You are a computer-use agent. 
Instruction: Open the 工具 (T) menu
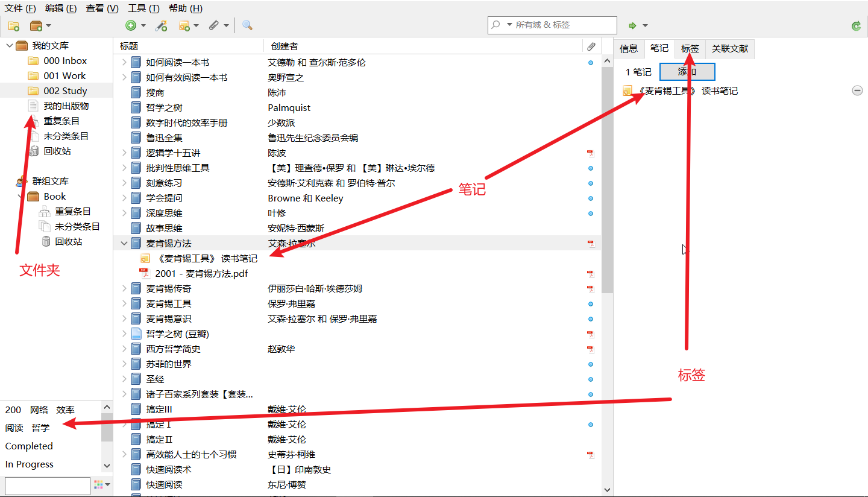[x=143, y=8]
